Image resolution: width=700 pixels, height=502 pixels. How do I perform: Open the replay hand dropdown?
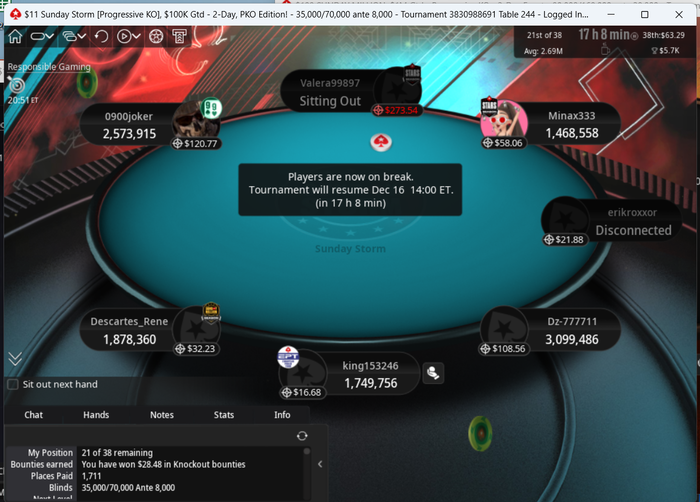click(x=129, y=37)
